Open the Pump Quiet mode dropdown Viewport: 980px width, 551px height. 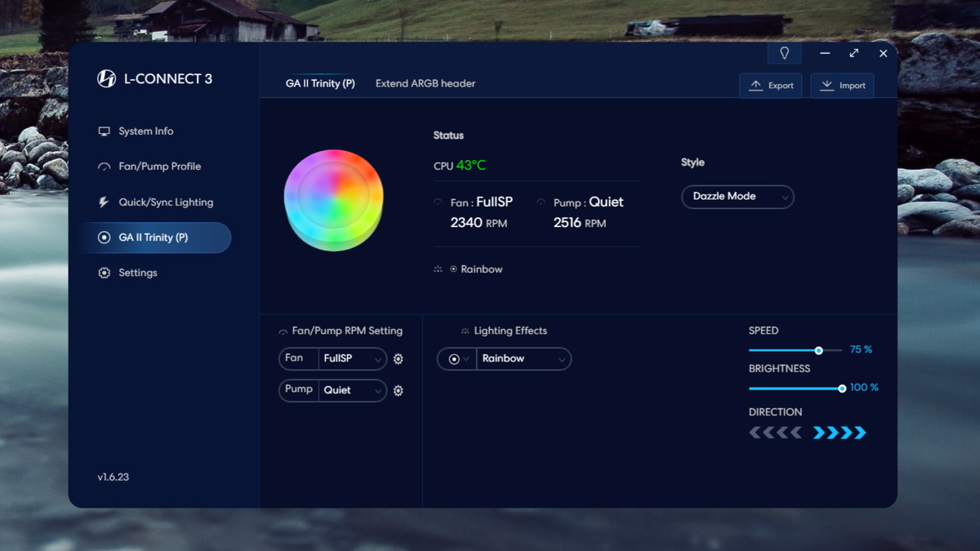tap(353, 390)
